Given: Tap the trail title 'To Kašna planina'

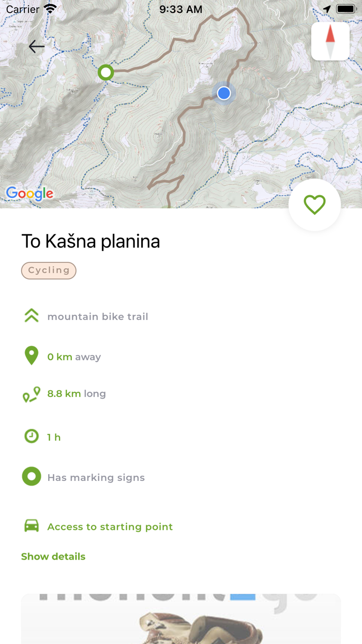Looking at the screenshot, I should [x=90, y=241].
